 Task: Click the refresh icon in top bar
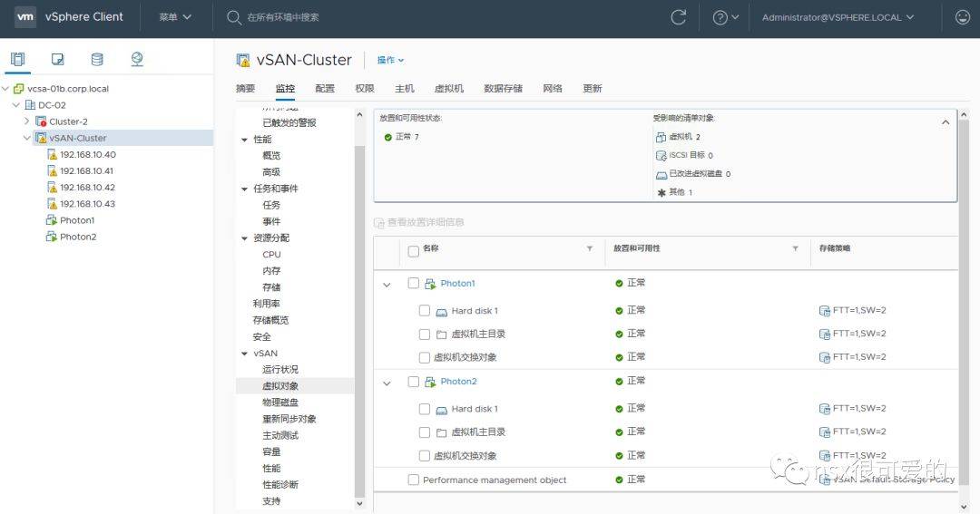click(x=678, y=17)
